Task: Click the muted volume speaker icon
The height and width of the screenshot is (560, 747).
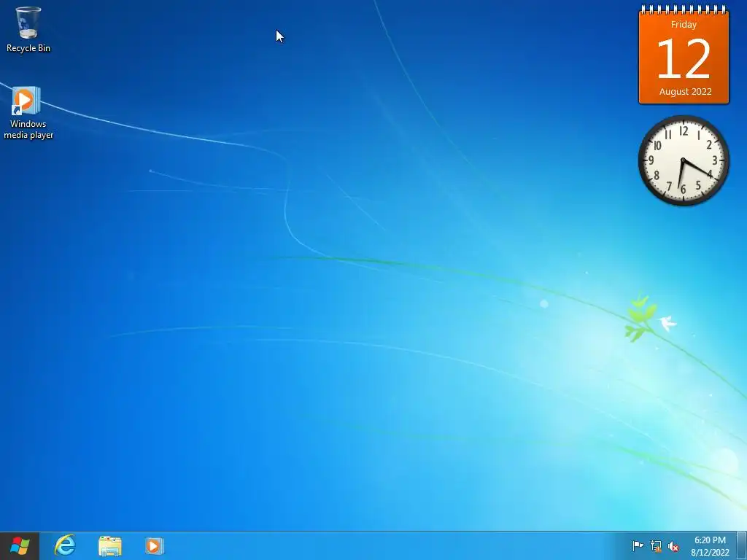Action: pos(673,546)
